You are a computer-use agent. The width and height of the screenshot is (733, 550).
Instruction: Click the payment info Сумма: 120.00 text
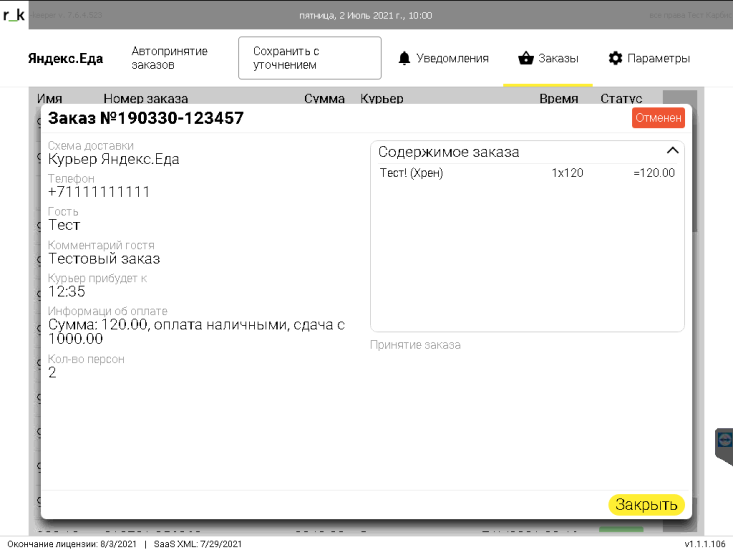point(196,331)
